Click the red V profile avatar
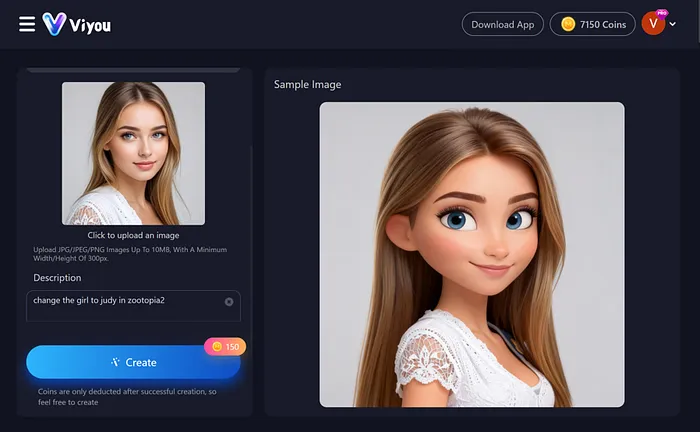The height and width of the screenshot is (432, 700). tap(653, 24)
